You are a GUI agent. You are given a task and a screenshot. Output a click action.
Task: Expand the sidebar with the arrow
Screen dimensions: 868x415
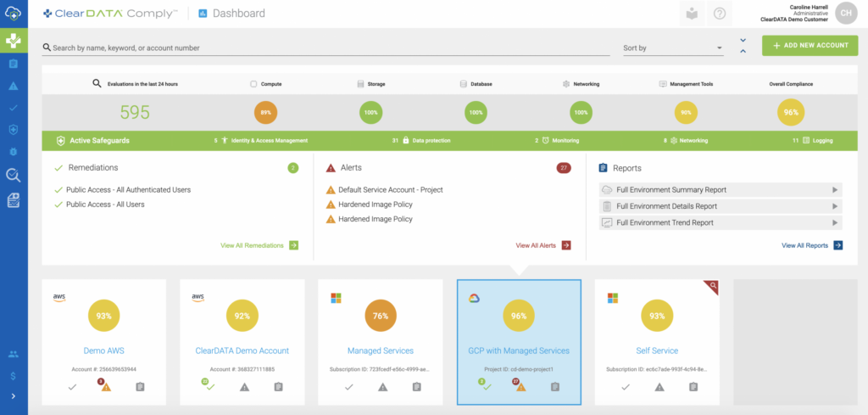[14, 396]
